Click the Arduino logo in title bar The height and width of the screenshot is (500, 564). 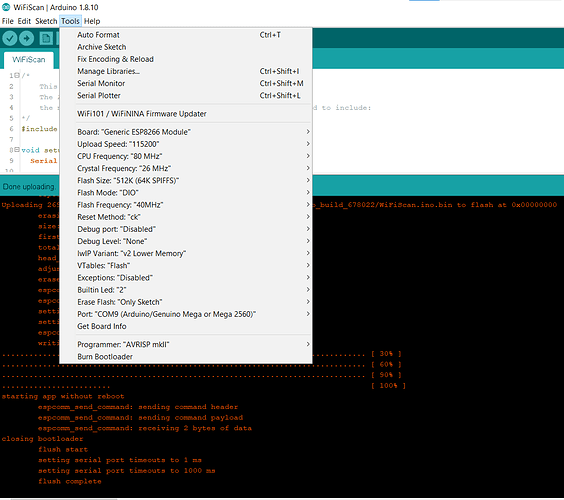point(6,7)
